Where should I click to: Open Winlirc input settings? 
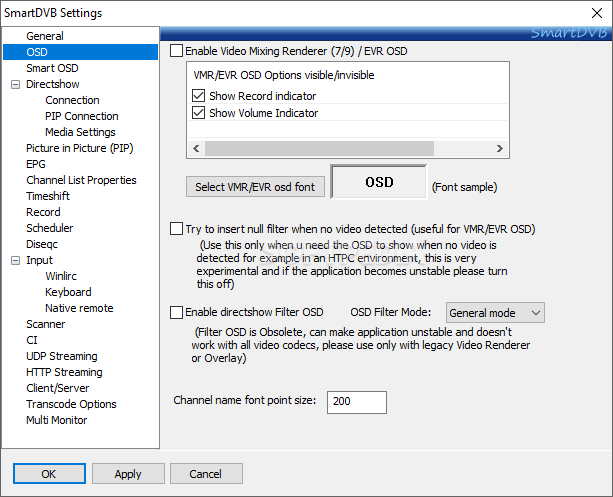(x=61, y=276)
